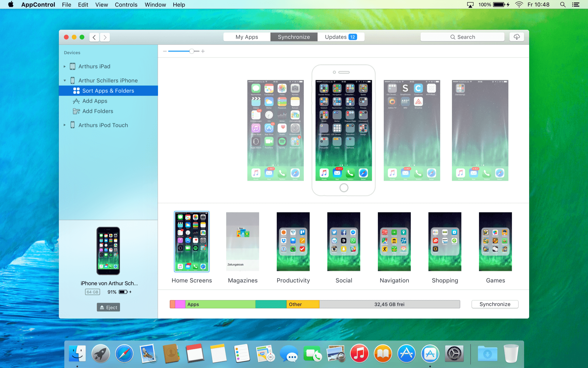Expand the Arthurs iPad device tree

click(65, 67)
